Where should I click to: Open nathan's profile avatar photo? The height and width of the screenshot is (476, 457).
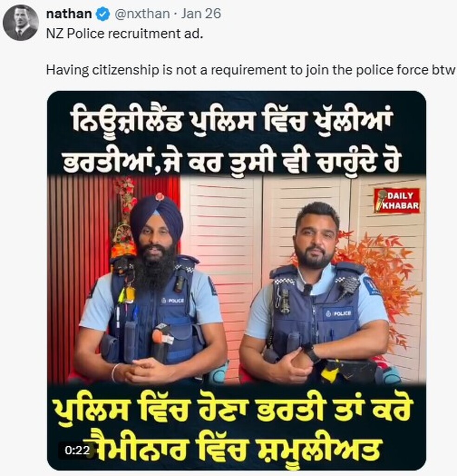[x=20, y=23]
